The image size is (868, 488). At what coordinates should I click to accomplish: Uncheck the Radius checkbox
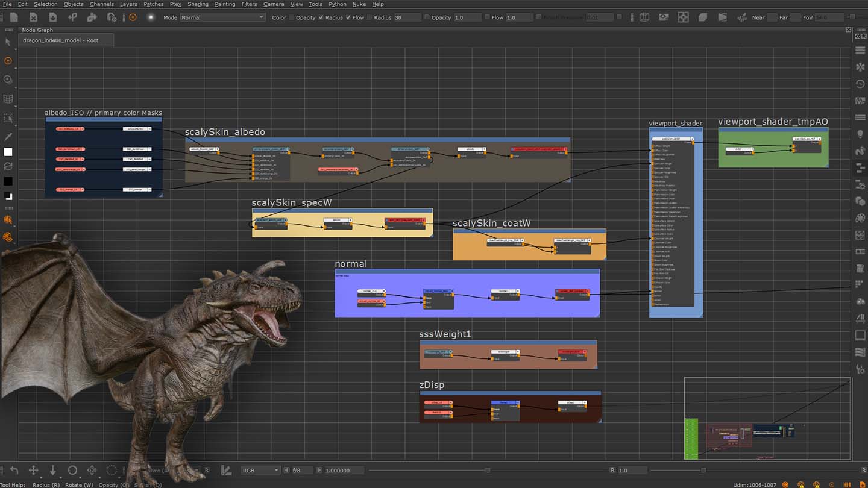click(322, 17)
